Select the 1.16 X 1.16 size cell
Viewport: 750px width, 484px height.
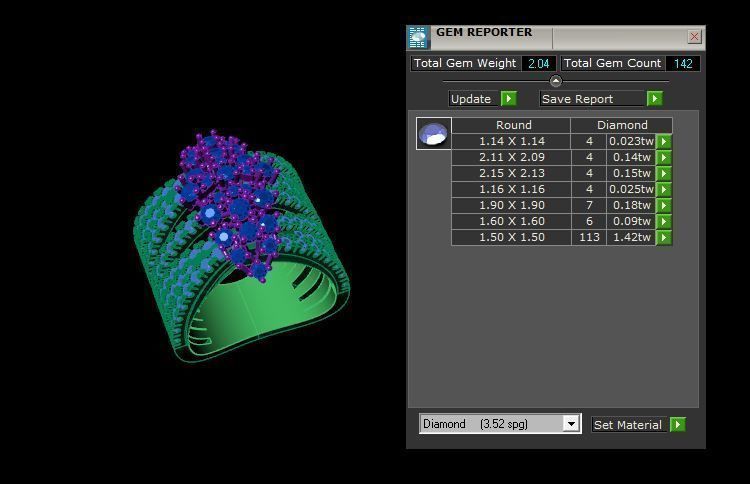[x=511, y=189]
